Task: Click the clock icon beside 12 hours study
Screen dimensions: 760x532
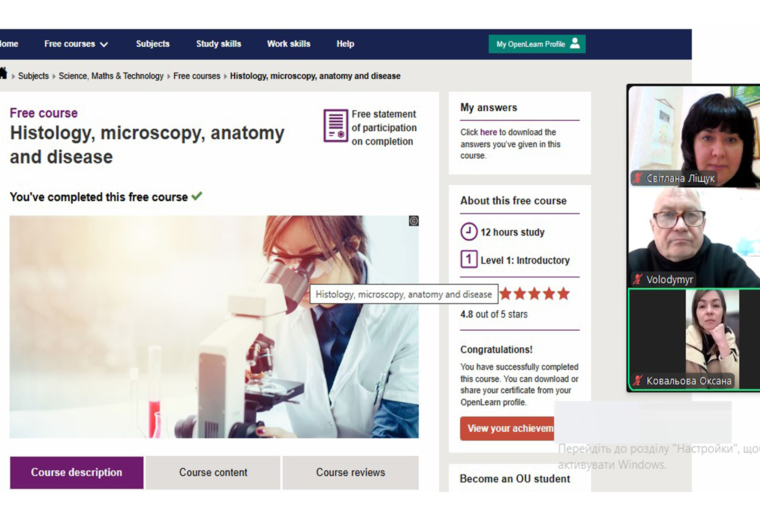Action: (x=469, y=232)
